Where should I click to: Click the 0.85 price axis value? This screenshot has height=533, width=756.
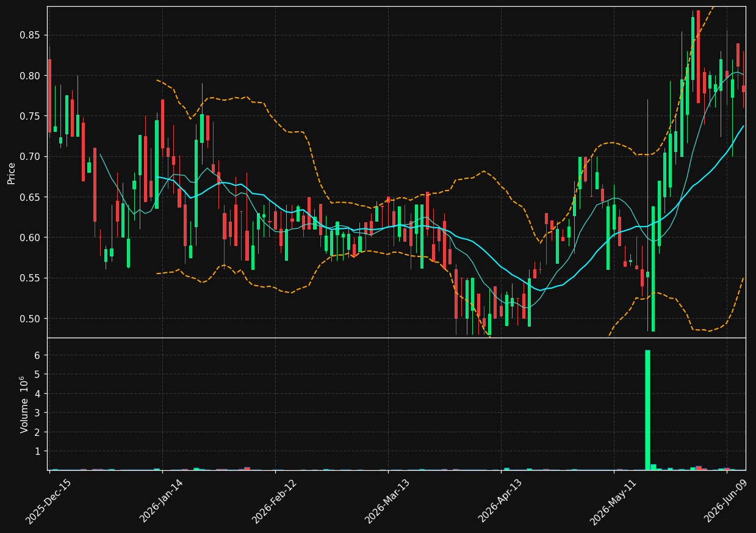click(29, 35)
